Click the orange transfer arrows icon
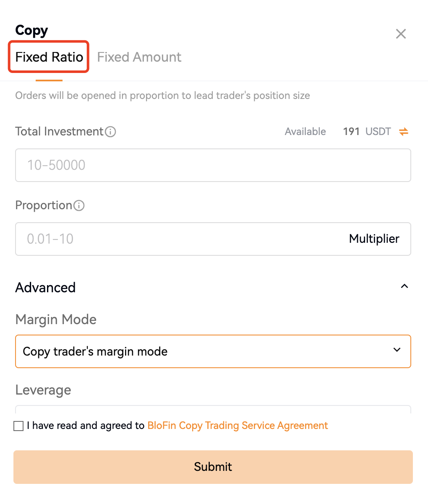Viewport: 428px width, 504px height. coord(404,132)
